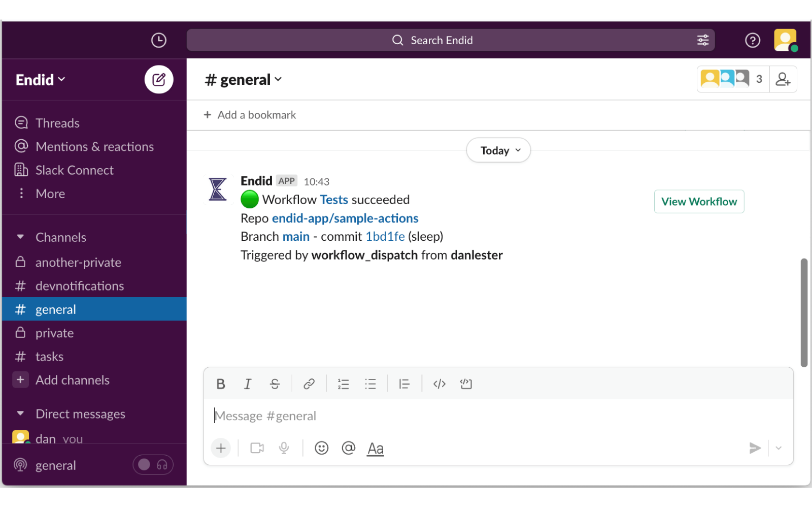
Task: Apply italic formatting
Action: coord(248,384)
